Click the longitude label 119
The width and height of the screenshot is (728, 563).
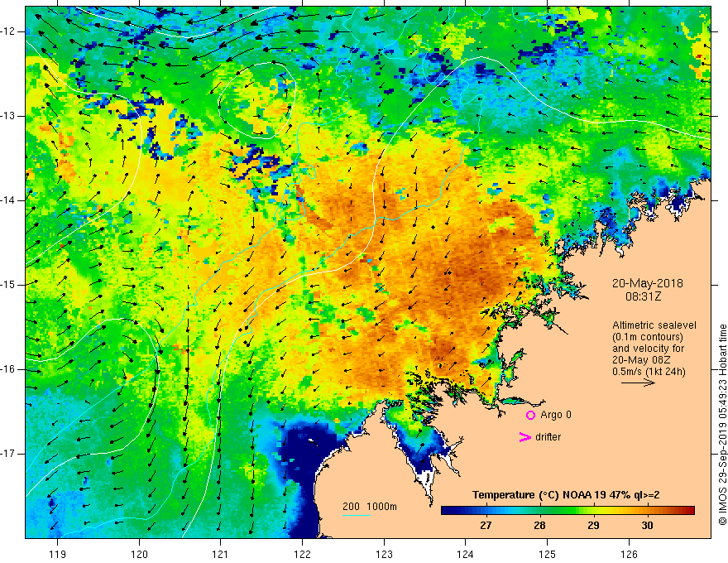pyautogui.click(x=58, y=555)
